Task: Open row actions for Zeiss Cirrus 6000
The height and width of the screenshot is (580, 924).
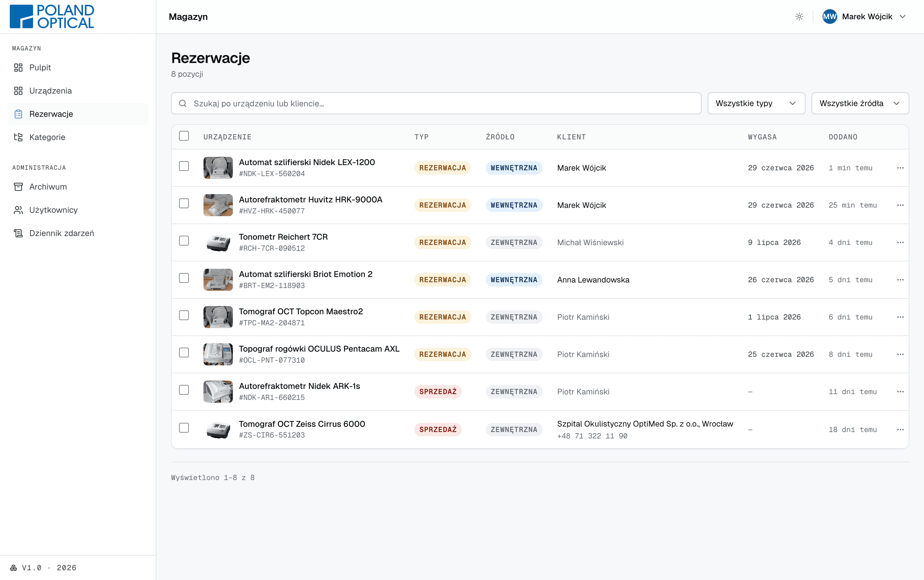Action: click(x=900, y=430)
